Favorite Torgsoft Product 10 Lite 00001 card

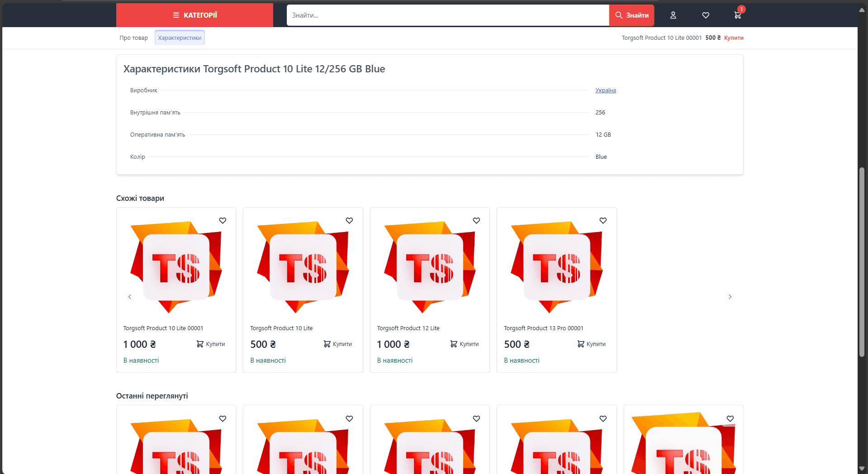(x=223, y=221)
